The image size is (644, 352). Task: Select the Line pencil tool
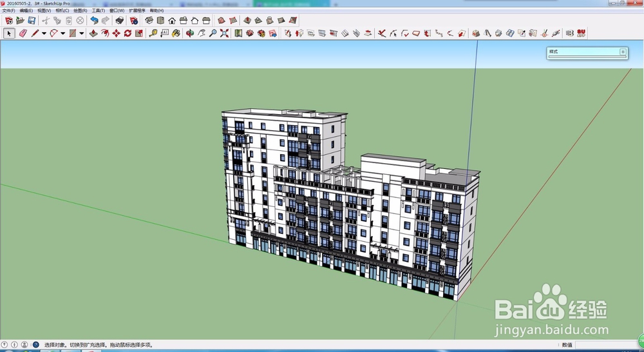[x=35, y=34]
